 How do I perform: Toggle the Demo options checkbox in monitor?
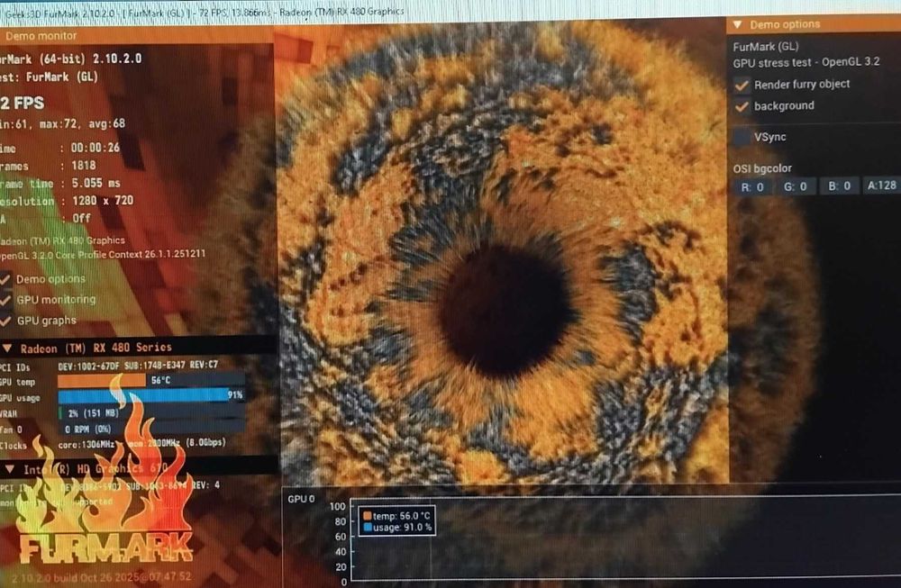[5, 279]
